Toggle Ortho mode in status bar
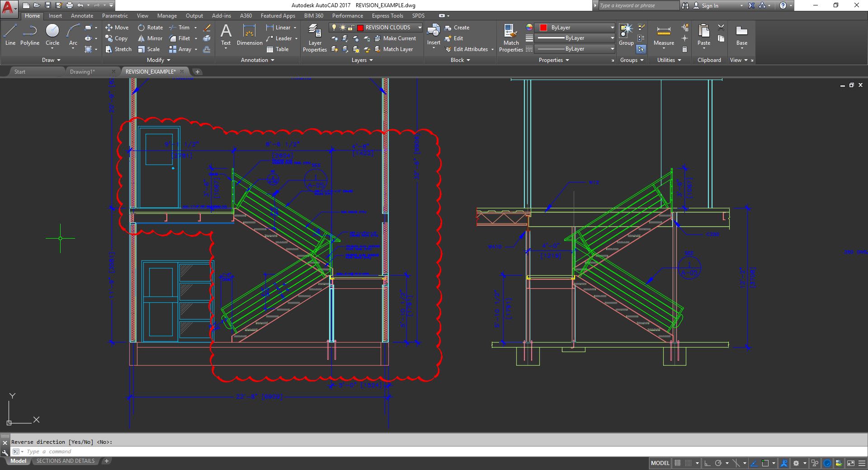Screen dimensions: 868x470 708,463
